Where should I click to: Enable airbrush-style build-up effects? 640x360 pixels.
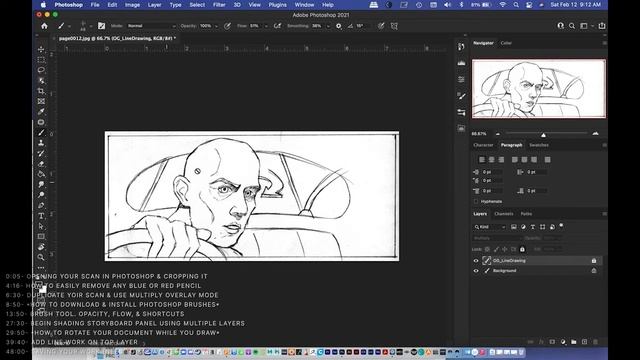point(278,26)
